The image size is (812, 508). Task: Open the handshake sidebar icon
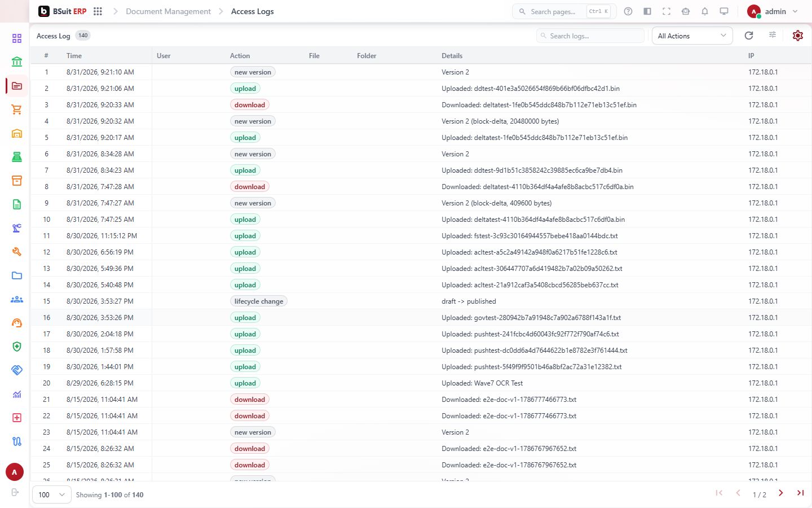(17, 370)
